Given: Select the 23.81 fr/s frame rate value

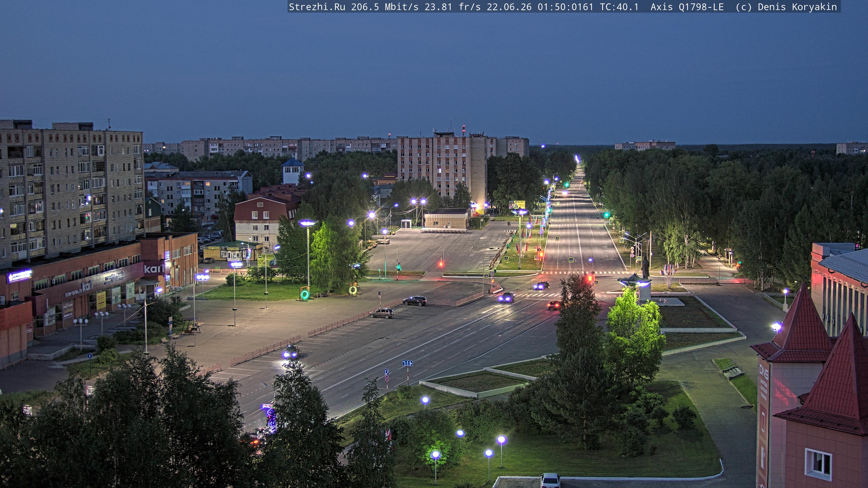Looking at the screenshot, I should 453,7.
